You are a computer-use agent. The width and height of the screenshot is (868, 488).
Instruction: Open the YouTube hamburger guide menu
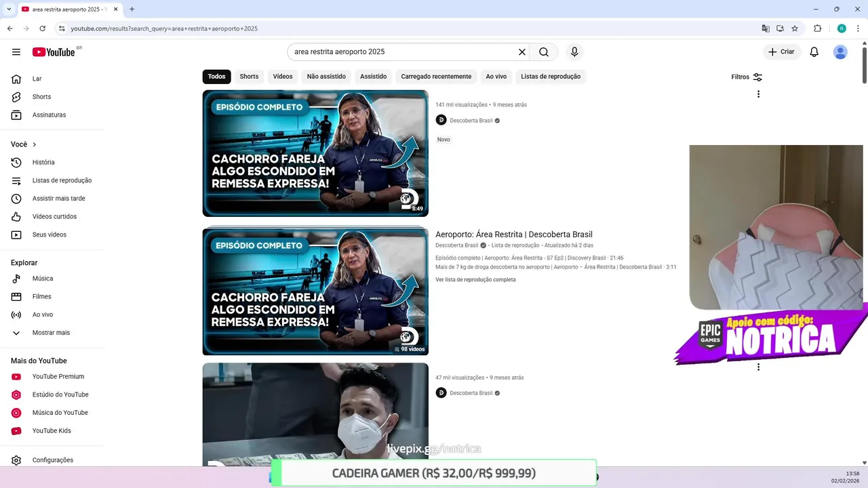(16, 52)
